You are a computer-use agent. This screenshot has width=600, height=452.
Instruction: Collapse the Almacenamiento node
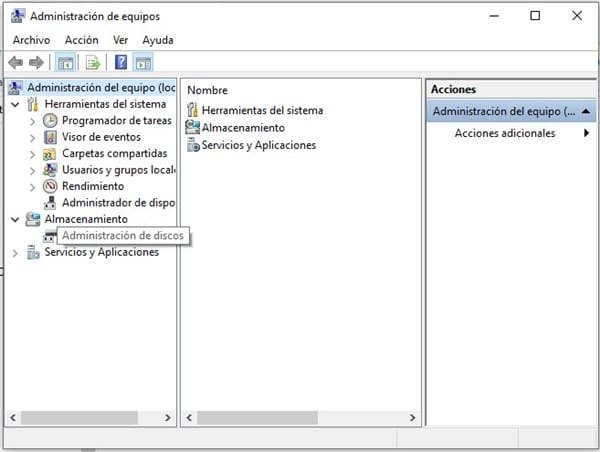click(x=15, y=220)
